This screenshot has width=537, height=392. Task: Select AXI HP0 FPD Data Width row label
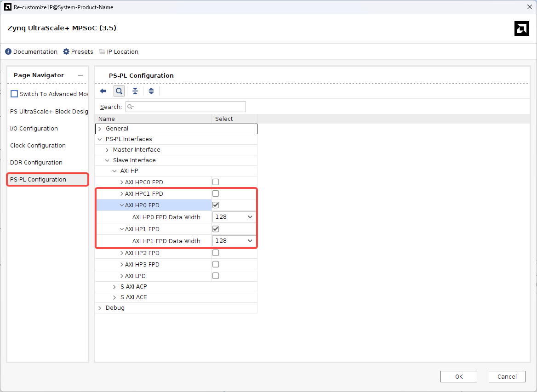click(166, 217)
